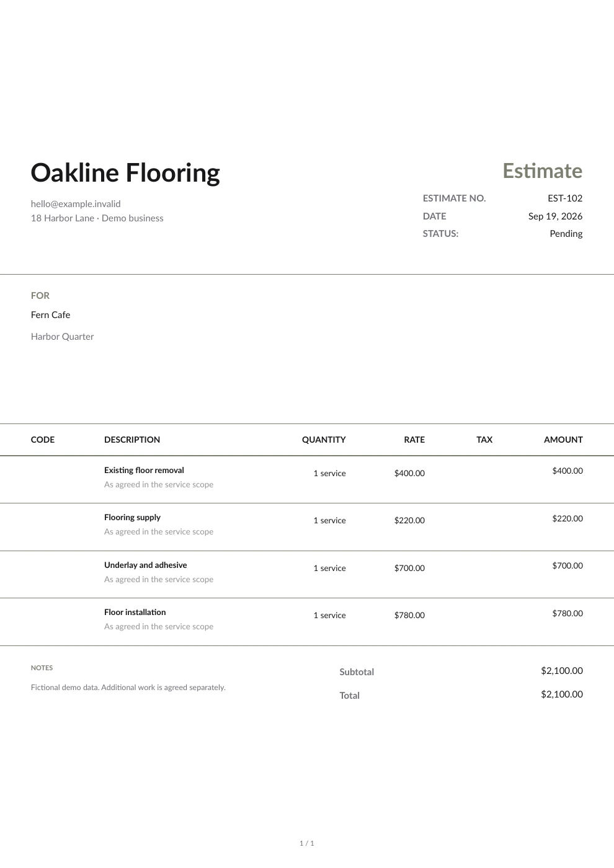Click the $700.00 rate value
The width and height of the screenshot is (614, 868).
tap(409, 568)
